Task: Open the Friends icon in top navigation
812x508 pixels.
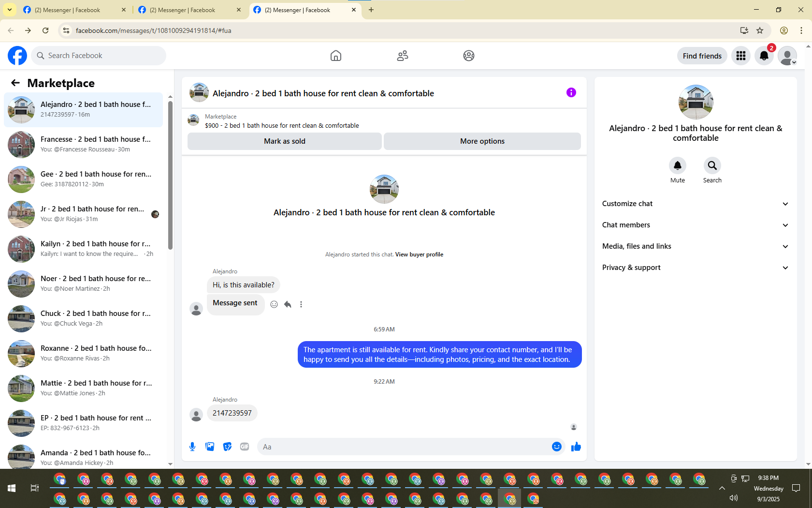Action: pos(403,56)
